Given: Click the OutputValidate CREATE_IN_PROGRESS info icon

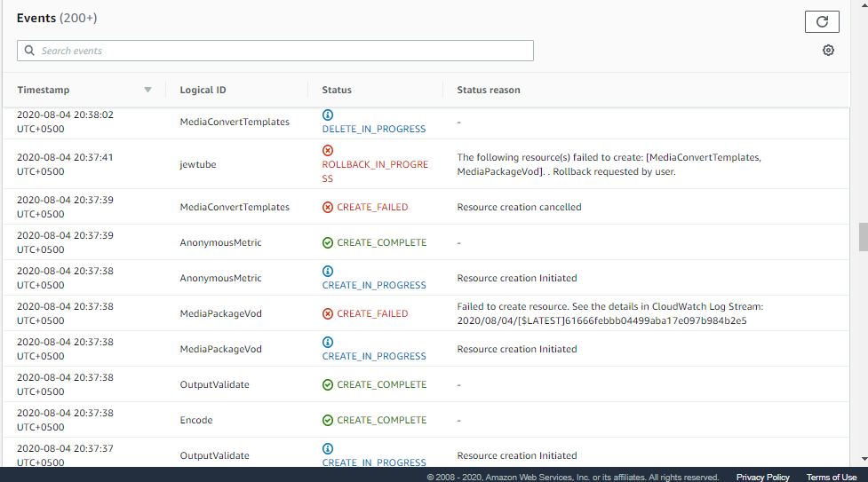Looking at the screenshot, I should 328,448.
